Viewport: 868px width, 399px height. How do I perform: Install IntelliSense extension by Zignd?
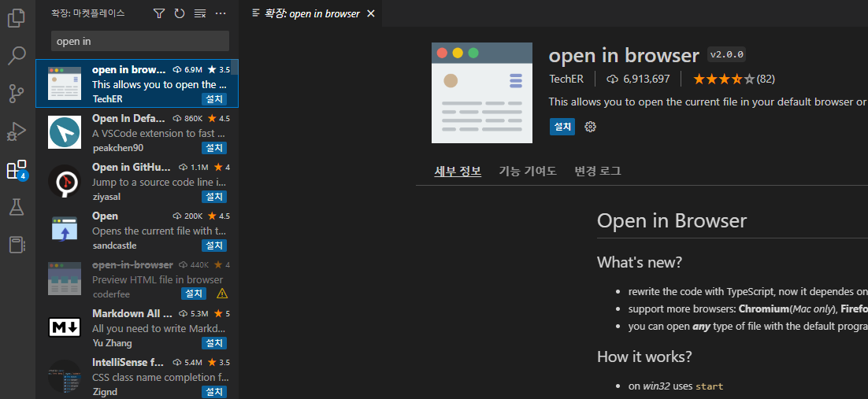[214, 392]
